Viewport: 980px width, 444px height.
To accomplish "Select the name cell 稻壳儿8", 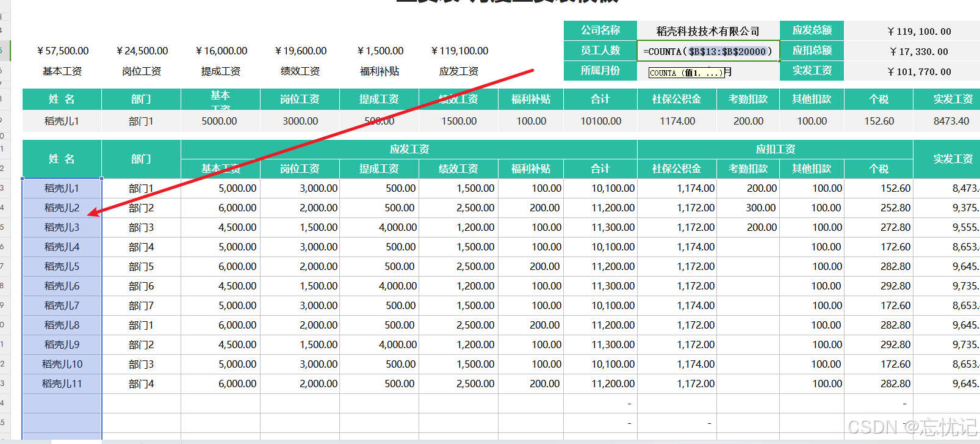I will point(62,325).
